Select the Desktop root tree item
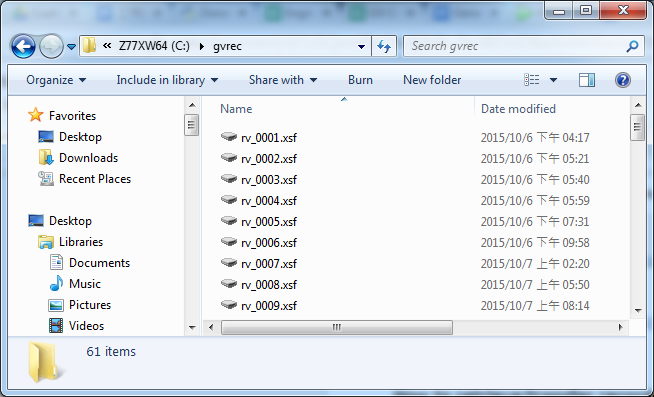 pyautogui.click(x=70, y=221)
